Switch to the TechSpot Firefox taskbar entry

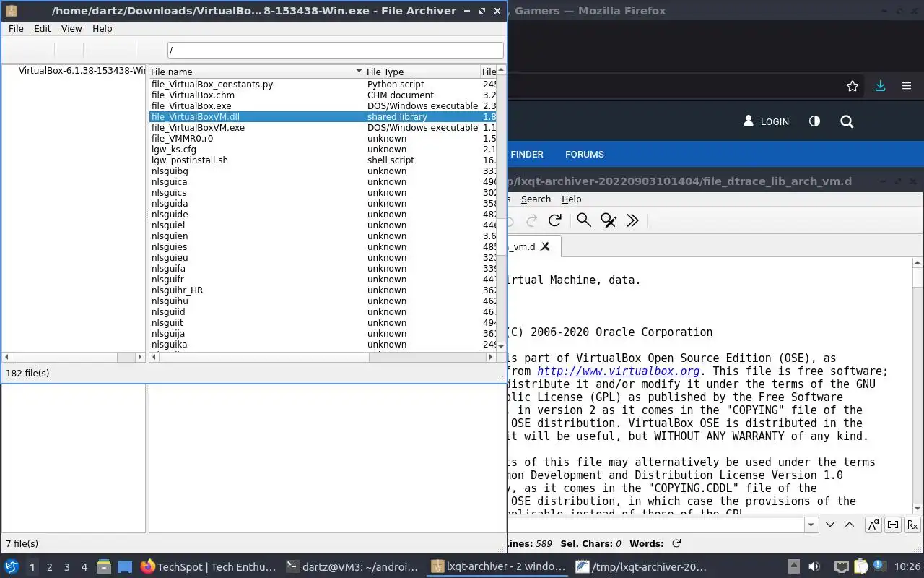tap(209, 567)
